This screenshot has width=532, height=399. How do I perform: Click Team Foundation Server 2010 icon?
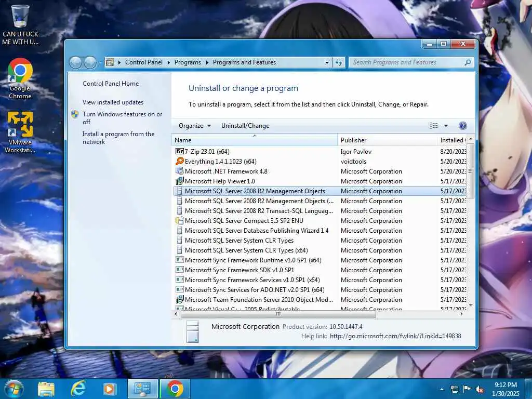pos(179,300)
